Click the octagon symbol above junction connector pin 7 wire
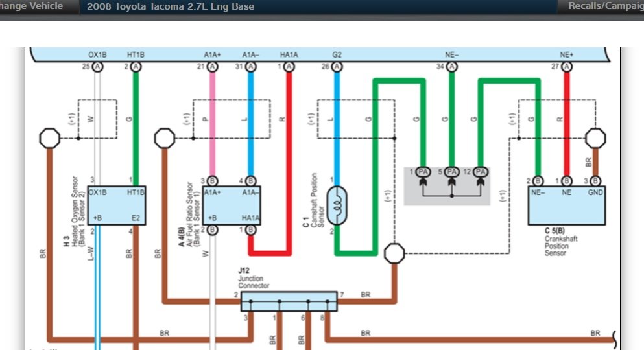644x350 pixels. coord(394,253)
